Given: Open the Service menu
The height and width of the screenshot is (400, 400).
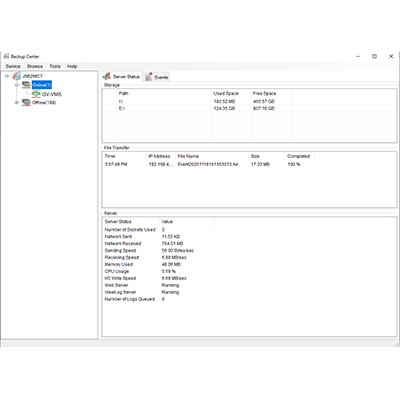Looking at the screenshot, I should point(13,66).
